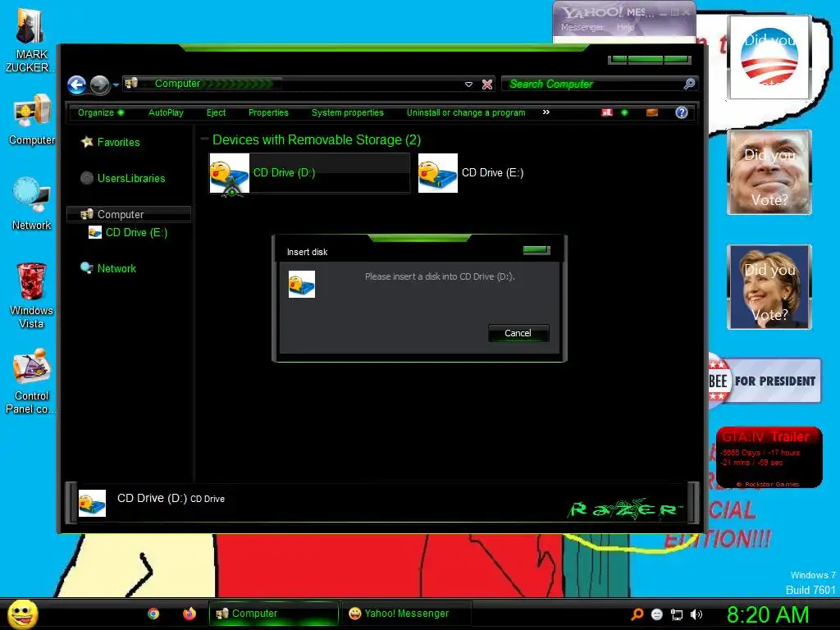Click System properties in the toolbar
This screenshot has height=630, width=840.
tap(348, 112)
